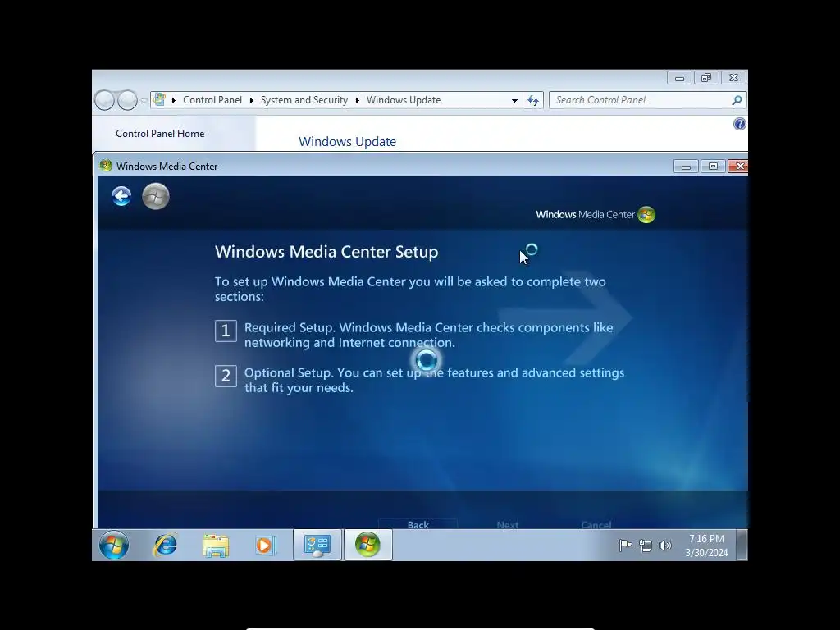Click refresh button beside address bar

pyautogui.click(x=533, y=100)
